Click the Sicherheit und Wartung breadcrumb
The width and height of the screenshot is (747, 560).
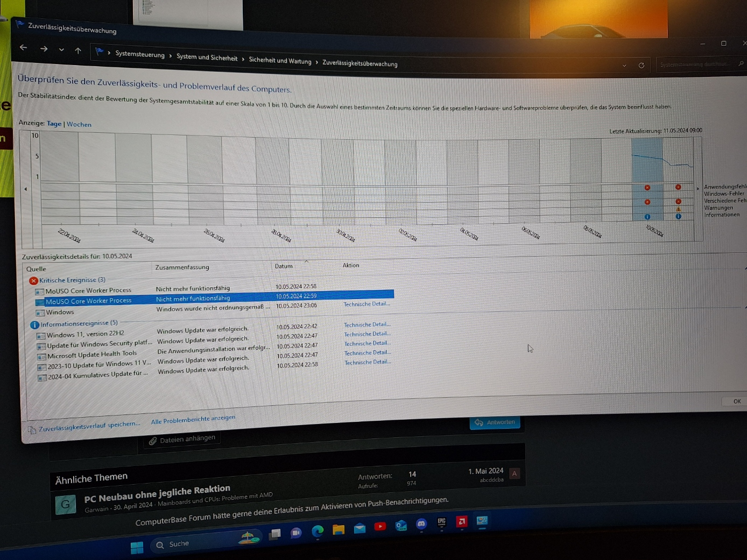[x=280, y=60]
